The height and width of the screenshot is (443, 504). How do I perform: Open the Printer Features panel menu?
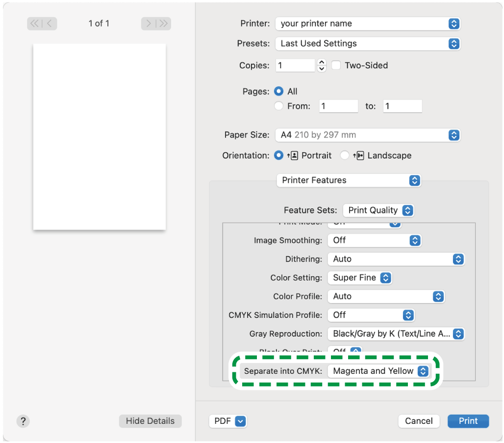[349, 180]
